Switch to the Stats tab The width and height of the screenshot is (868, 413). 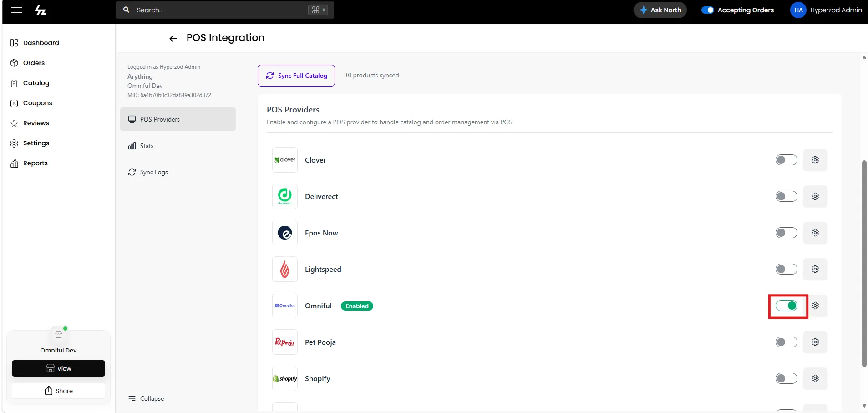[x=178, y=146]
